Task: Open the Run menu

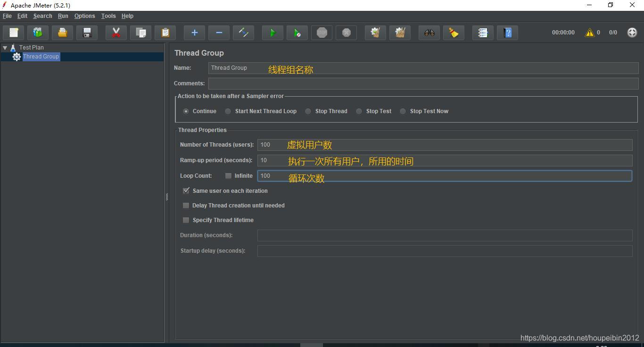Action: [x=63, y=16]
